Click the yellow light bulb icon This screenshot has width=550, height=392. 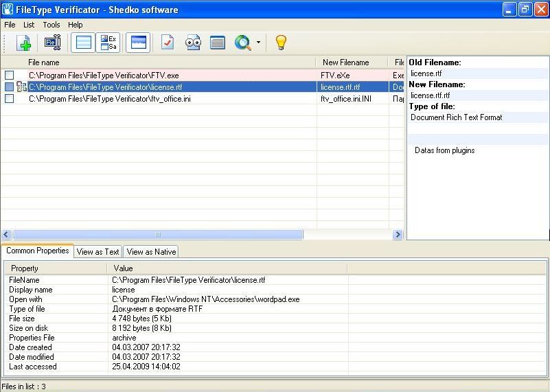point(281,43)
